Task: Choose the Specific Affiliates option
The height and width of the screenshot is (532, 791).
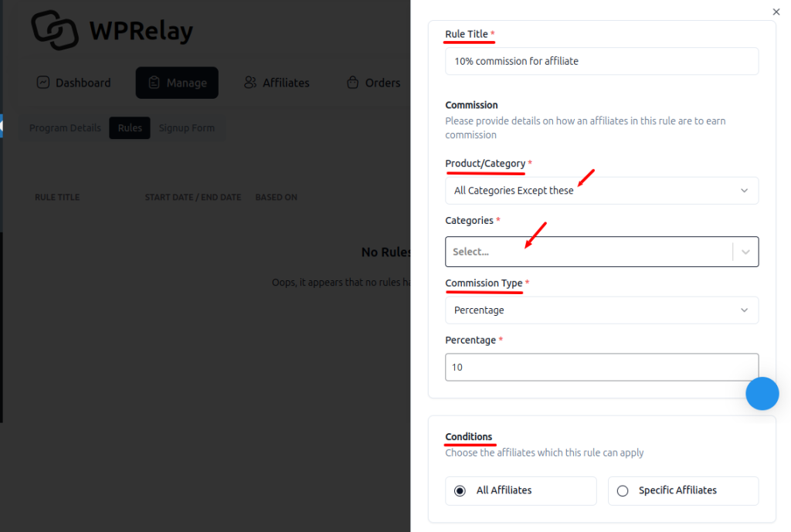Action: click(x=622, y=490)
